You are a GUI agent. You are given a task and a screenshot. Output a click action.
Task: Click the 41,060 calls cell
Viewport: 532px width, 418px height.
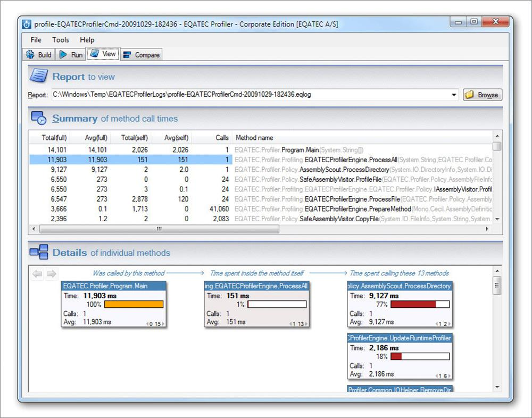pos(219,208)
